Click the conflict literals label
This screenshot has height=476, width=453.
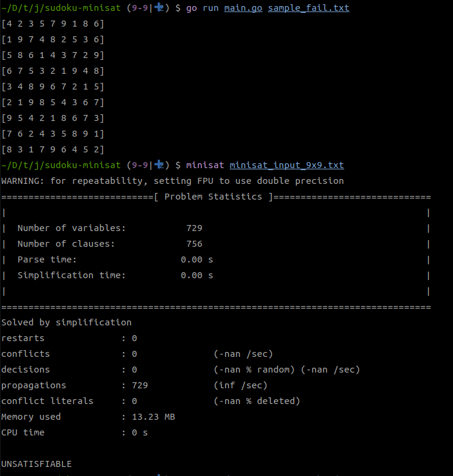coord(47,401)
